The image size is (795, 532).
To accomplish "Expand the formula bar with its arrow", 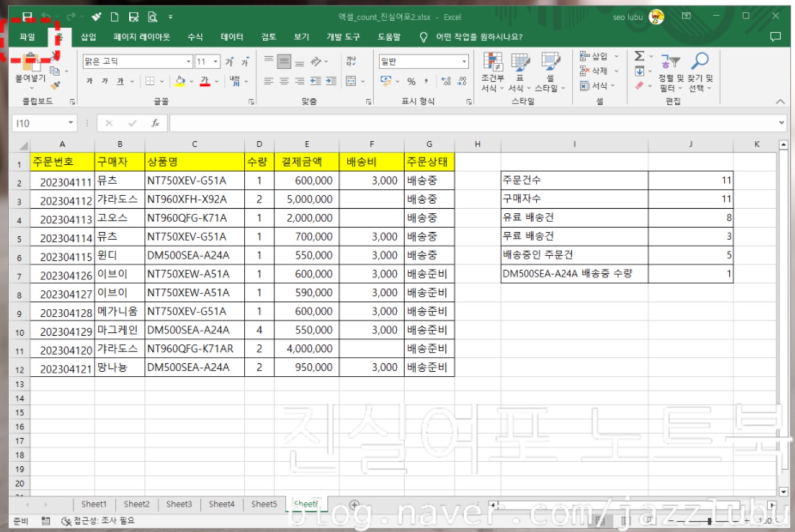I will point(781,123).
